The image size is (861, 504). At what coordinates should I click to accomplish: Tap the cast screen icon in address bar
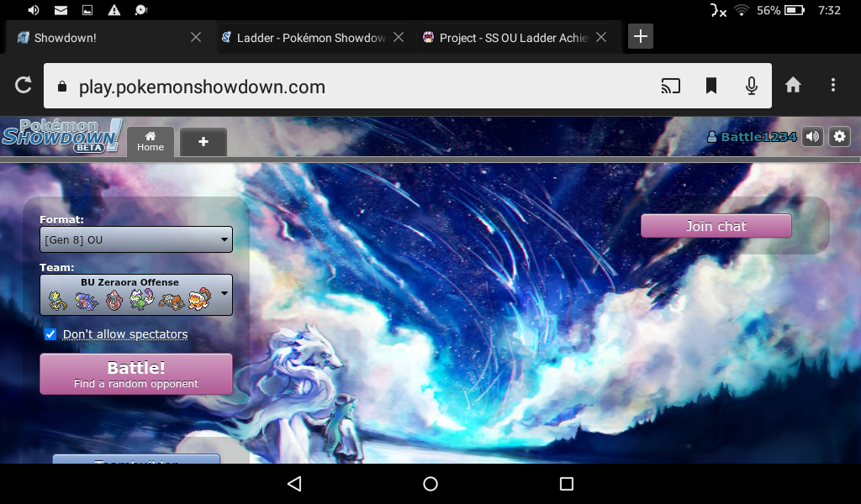[670, 86]
